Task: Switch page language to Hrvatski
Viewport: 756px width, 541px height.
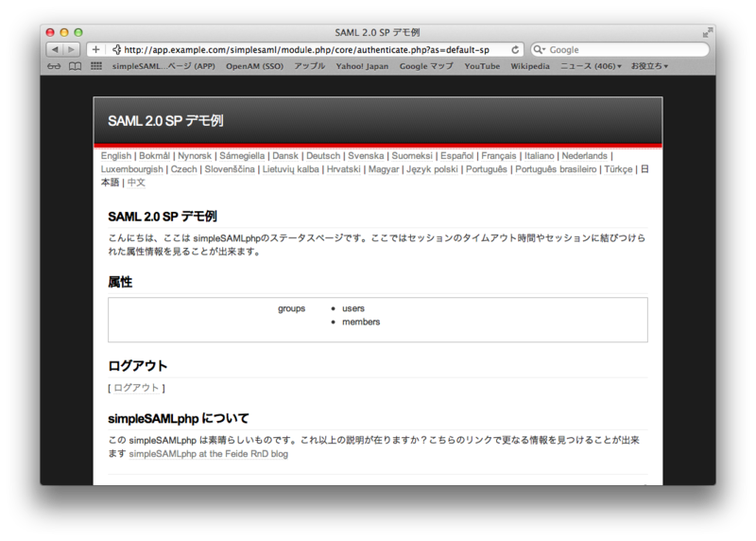Action: point(343,169)
